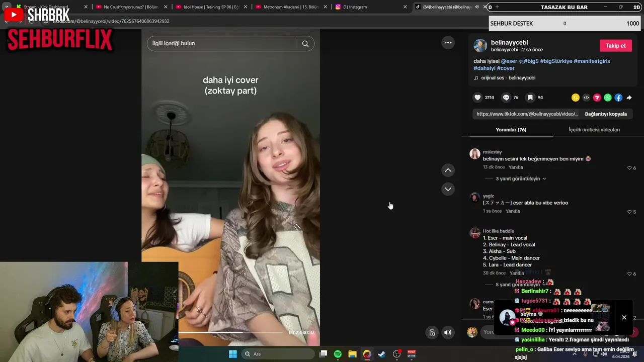Share via the pink send-to-friends icon
644x362 pixels.
pyautogui.click(x=597, y=98)
